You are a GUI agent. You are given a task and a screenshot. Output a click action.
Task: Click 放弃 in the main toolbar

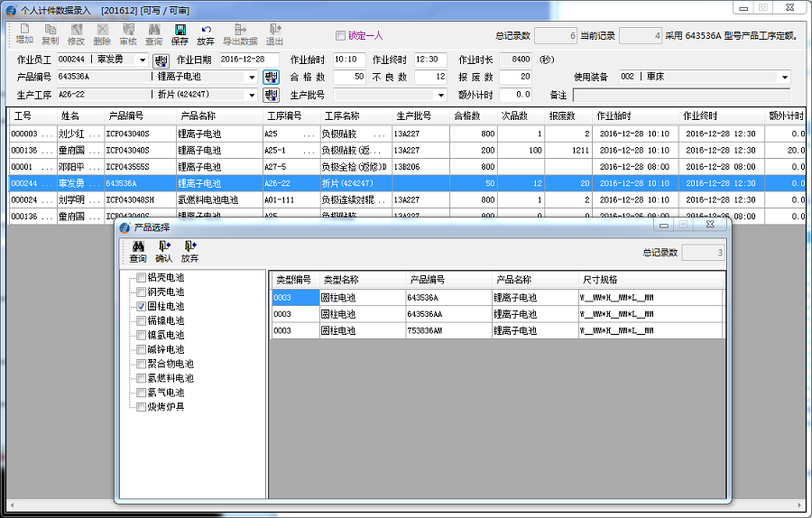pyautogui.click(x=206, y=35)
